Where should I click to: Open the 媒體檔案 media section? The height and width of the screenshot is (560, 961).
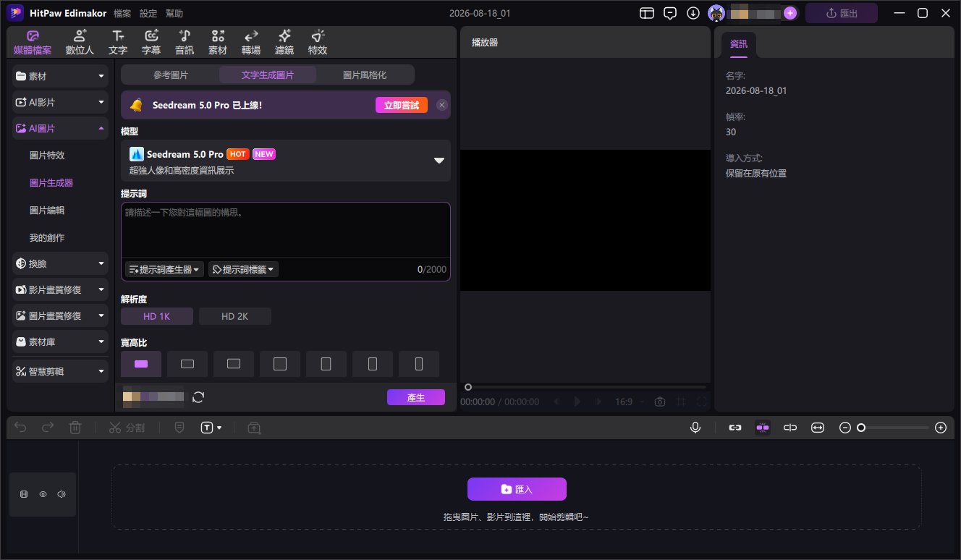pos(33,43)
